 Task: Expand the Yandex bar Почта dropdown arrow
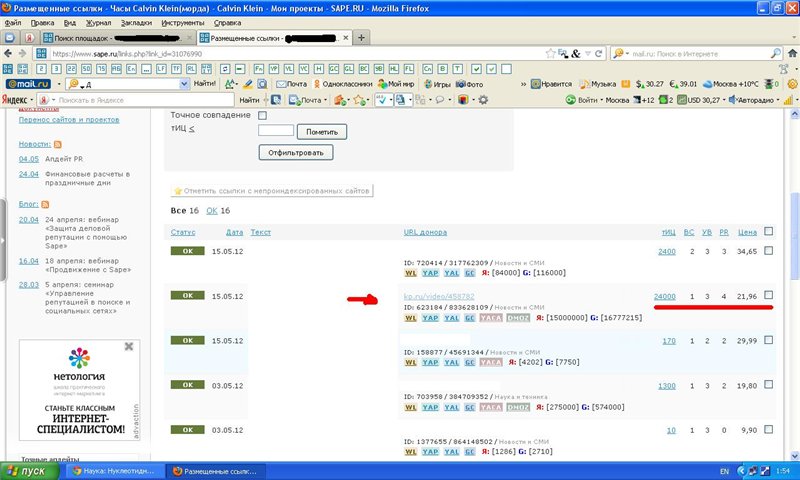[325, 100]
